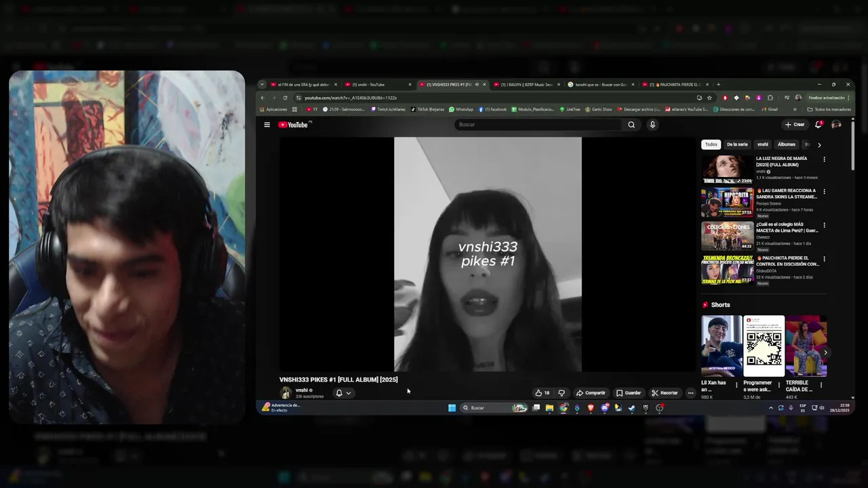Reload the page with refresh icon
Viewport: 868px width, 488px height.
[285, 98]
